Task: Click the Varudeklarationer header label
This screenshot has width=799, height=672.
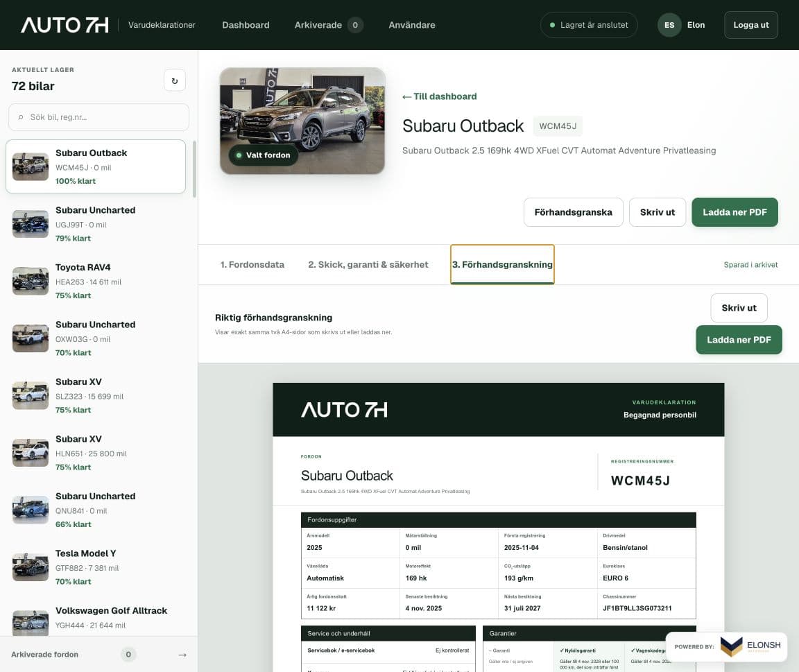Action: point(162,25)
